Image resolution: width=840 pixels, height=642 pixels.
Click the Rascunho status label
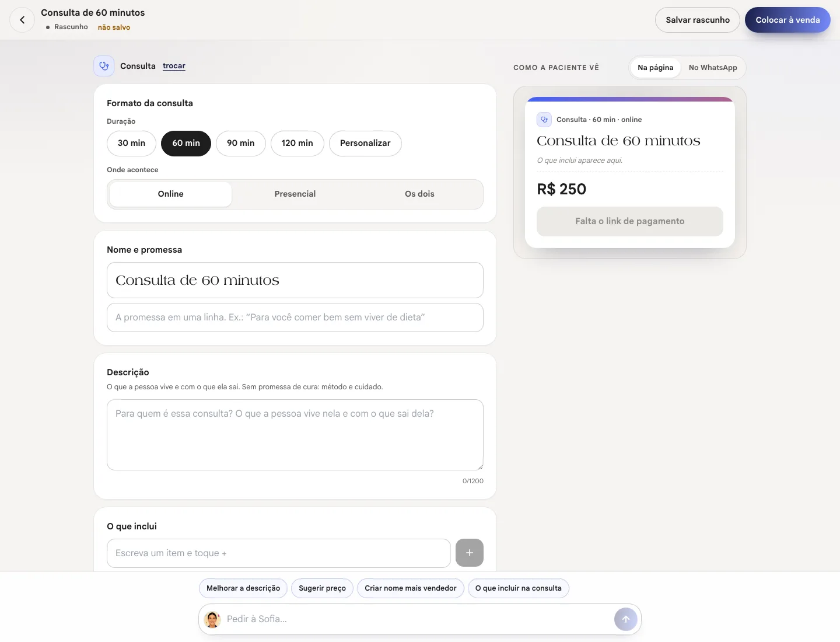pyautogui.click(x=71, y=27)
